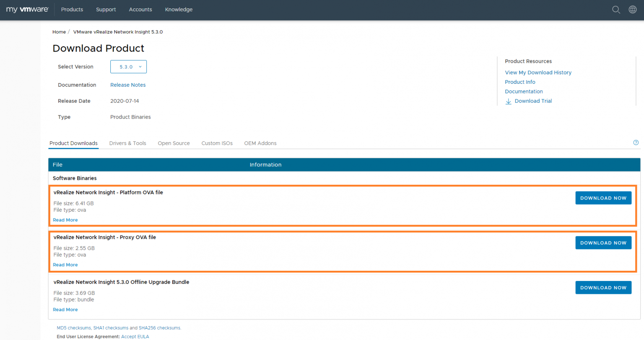Open the version selector showing 5.3.0
The height and width of the screenshot is (340, 644).
128,67
